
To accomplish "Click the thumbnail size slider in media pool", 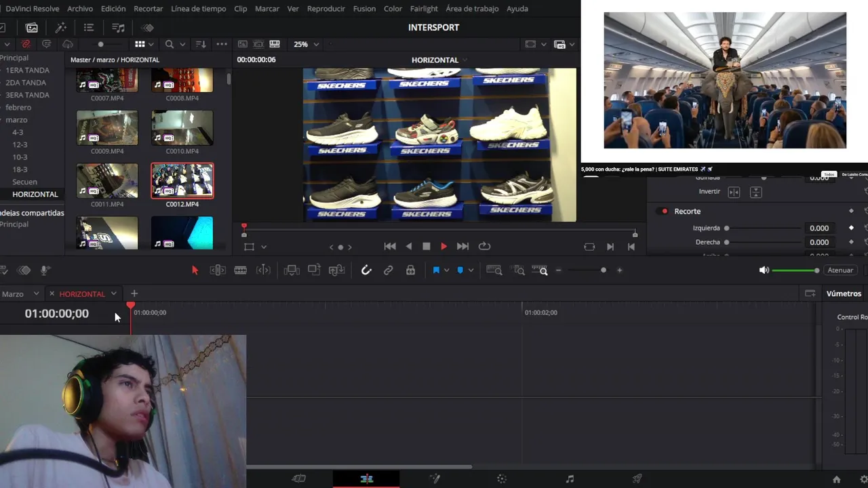I will click(x=101, y=44).
